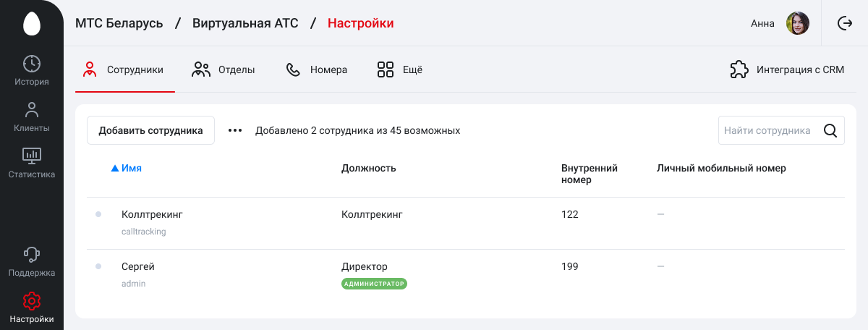Open the Виртуальная АТС breadcrumb link
The image size is (868, 330).
pyautogui.click(x=245, y=23)
